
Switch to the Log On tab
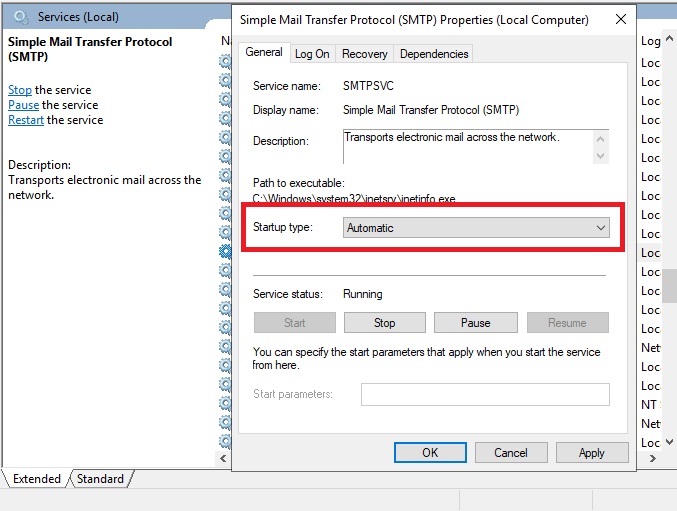pyautogui.click(x=311, y=54)
